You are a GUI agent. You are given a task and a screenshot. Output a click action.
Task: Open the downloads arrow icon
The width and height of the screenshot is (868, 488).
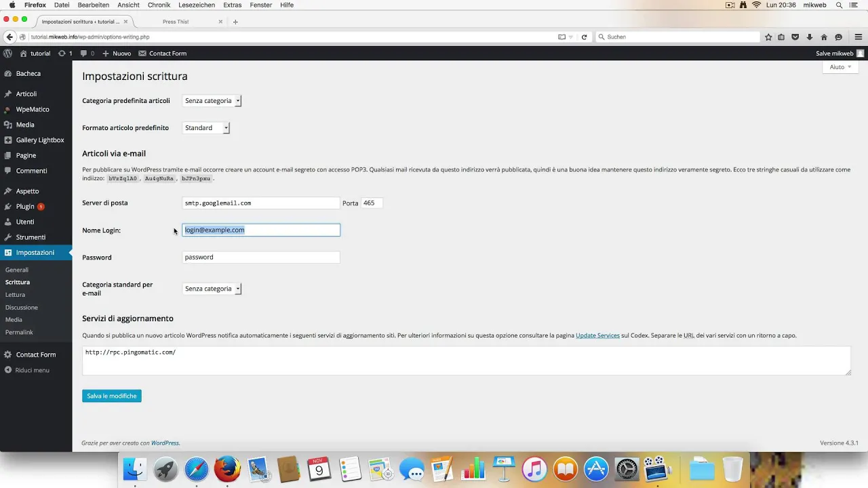pos(810,37)
